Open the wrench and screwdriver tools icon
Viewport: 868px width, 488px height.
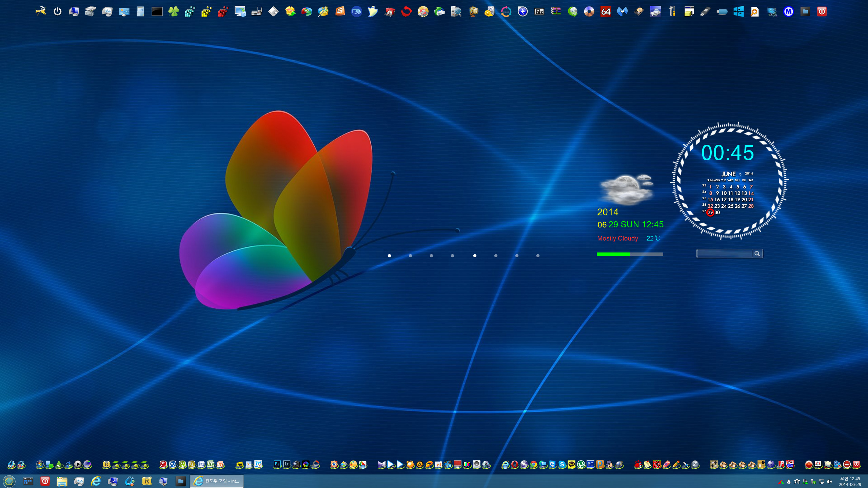672,12
